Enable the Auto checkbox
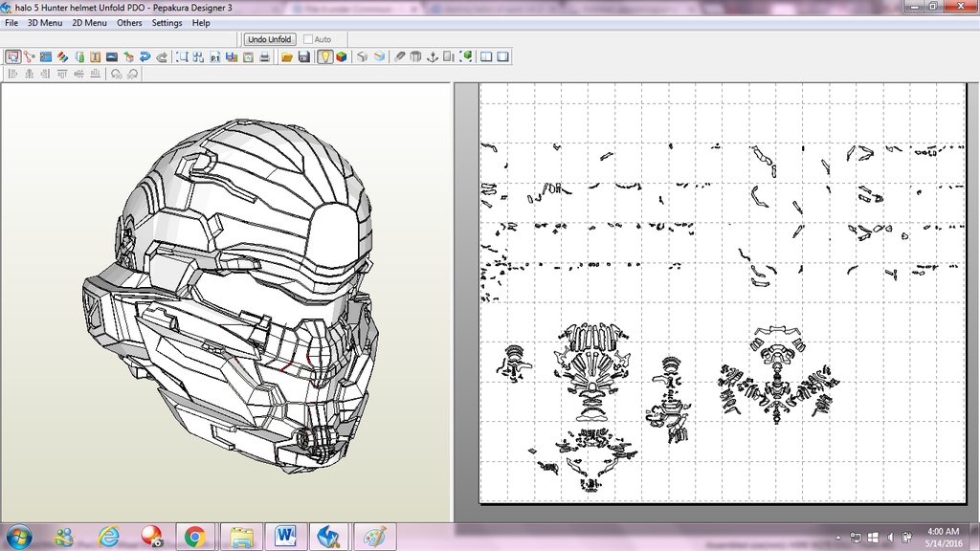Viewport: 980px width, 551px height. pyautogui.click(x=308, y=39)
